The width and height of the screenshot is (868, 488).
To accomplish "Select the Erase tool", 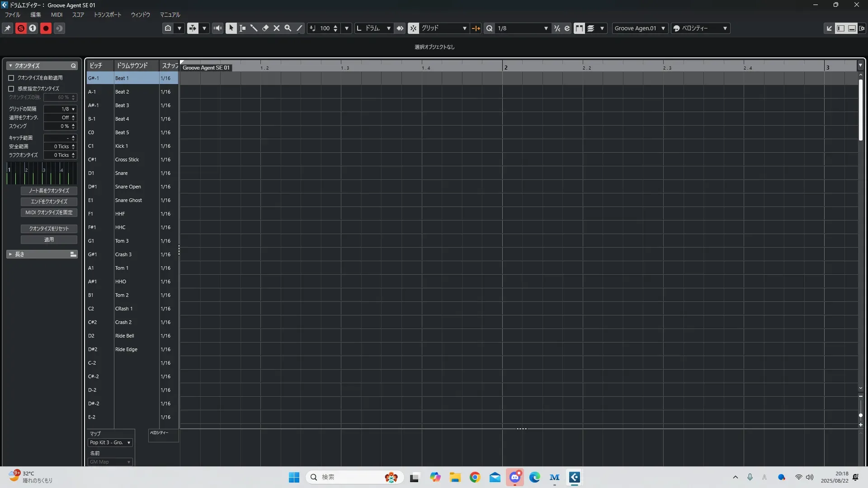I will pos(265,28).
